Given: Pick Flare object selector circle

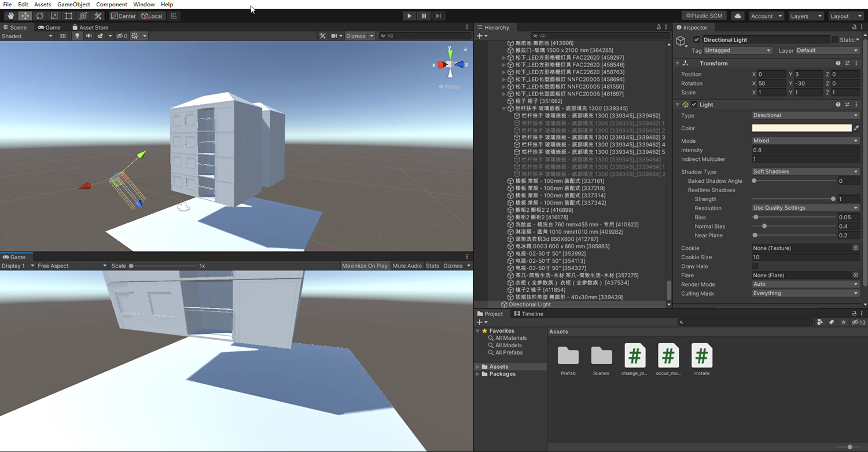Looking at the screenshot, I should 856,275.
